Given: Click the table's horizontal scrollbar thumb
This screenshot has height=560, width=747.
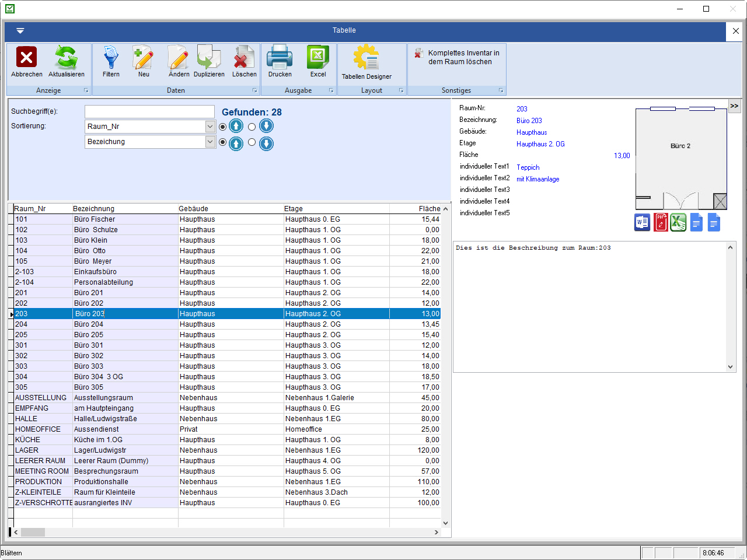Looking at the screenshot, I should pyautogui.click(x=33, y=532).
